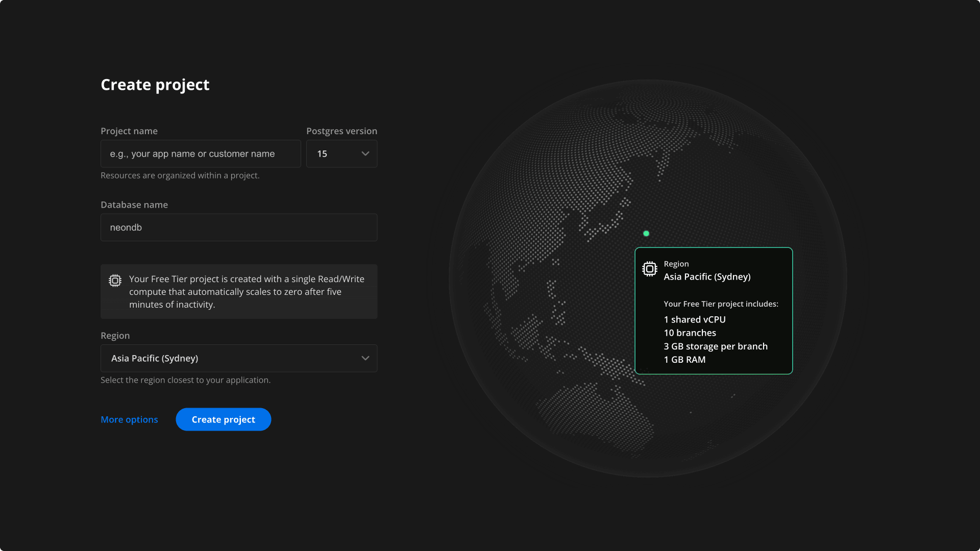Click the chevron in the Postgres version box
Image resolution: width=980 pixels, height=551 pixels.
(365, 154)
